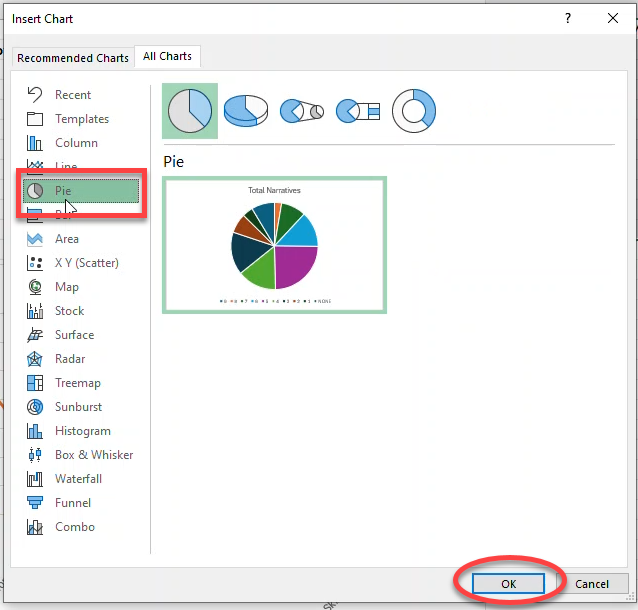
Task: Pick the Bar of Pie subtype icon
Action: click(x=358, y=111)
